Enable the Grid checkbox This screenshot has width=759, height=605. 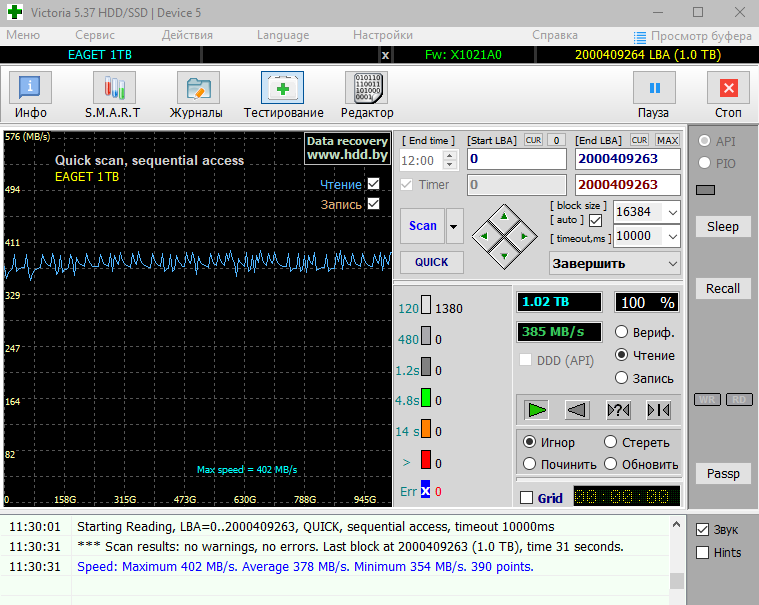click(x=527, y=498)
